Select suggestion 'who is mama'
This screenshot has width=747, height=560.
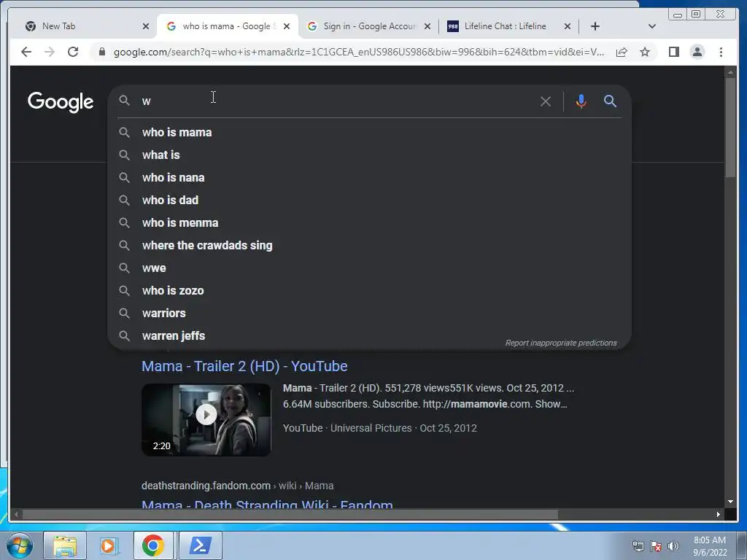(x=369, y=133)
